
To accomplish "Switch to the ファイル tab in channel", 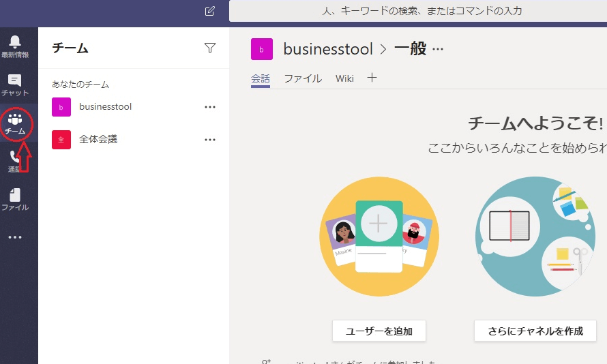I will 303,78.
